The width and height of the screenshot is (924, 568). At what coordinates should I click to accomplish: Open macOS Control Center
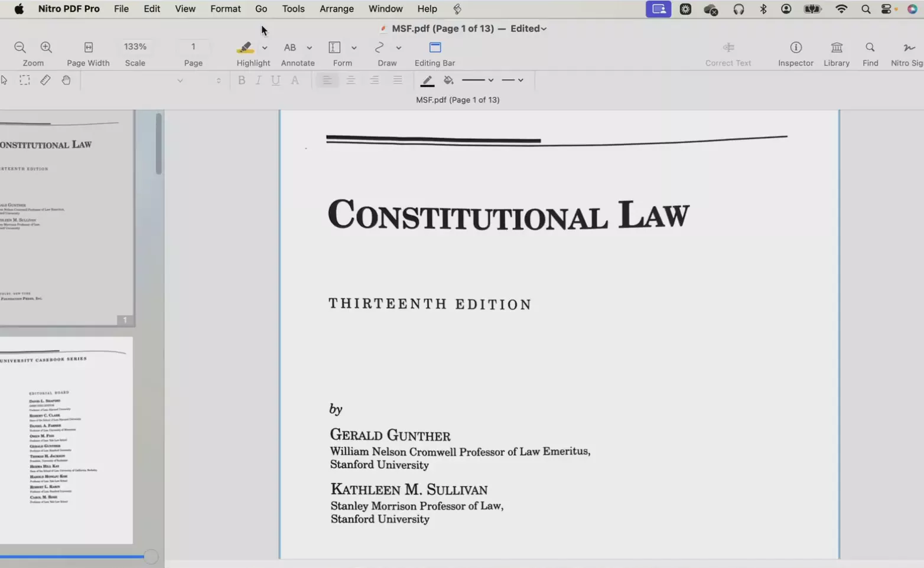tap(887, 9)
